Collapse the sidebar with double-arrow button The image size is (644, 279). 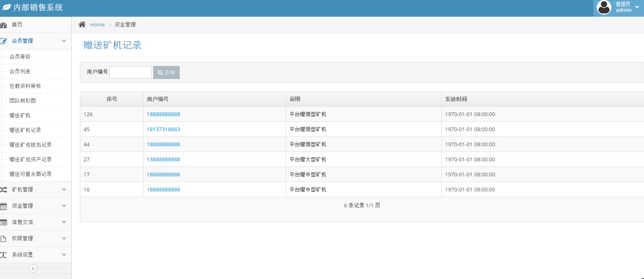click(33, 268)
